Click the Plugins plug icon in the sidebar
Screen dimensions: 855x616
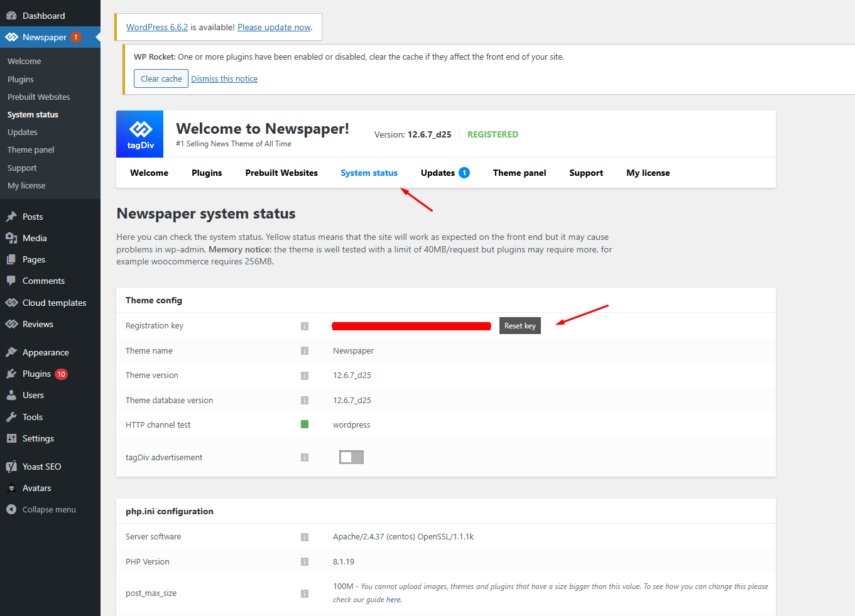coord(11,374)
